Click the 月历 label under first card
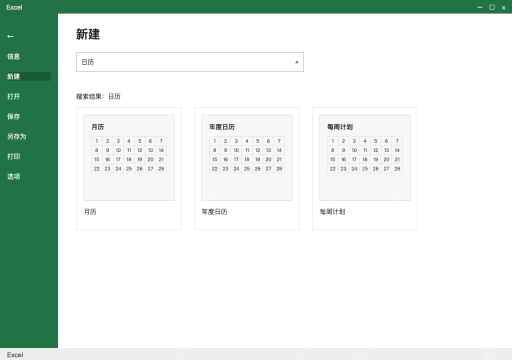The height and width of the screenshot is (360, 512). (90, 212)
